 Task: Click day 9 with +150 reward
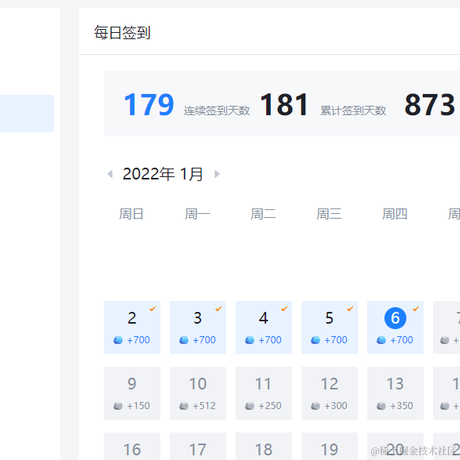(132, 393)
